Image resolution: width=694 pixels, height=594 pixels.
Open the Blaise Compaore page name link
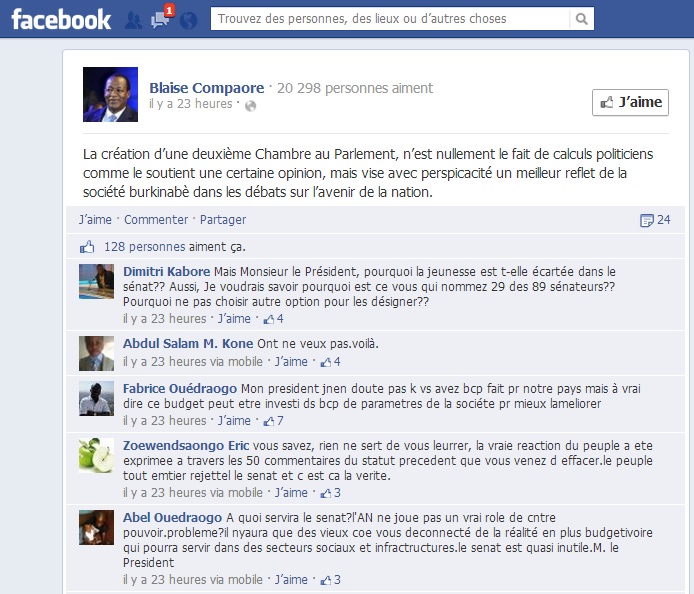click(207, 88)
